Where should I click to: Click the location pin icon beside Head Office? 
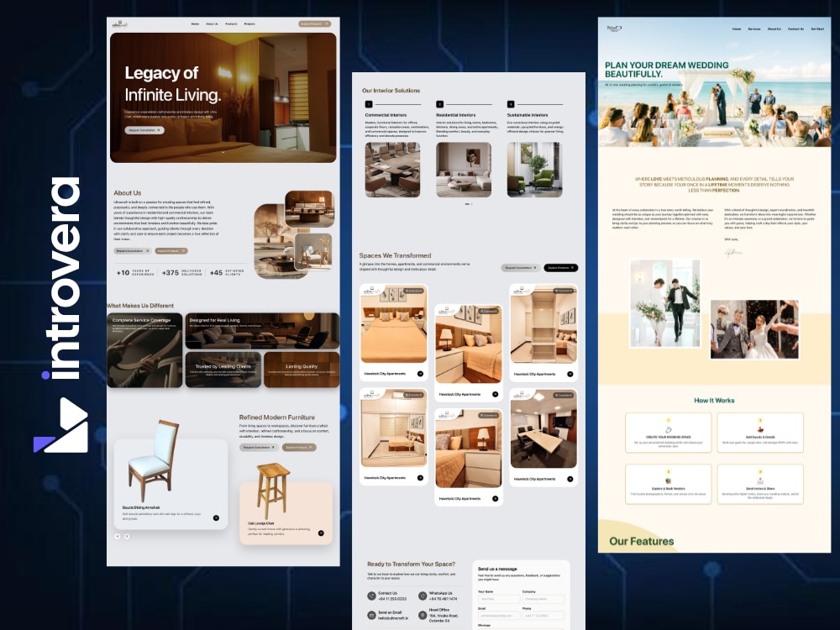(423, 615)
